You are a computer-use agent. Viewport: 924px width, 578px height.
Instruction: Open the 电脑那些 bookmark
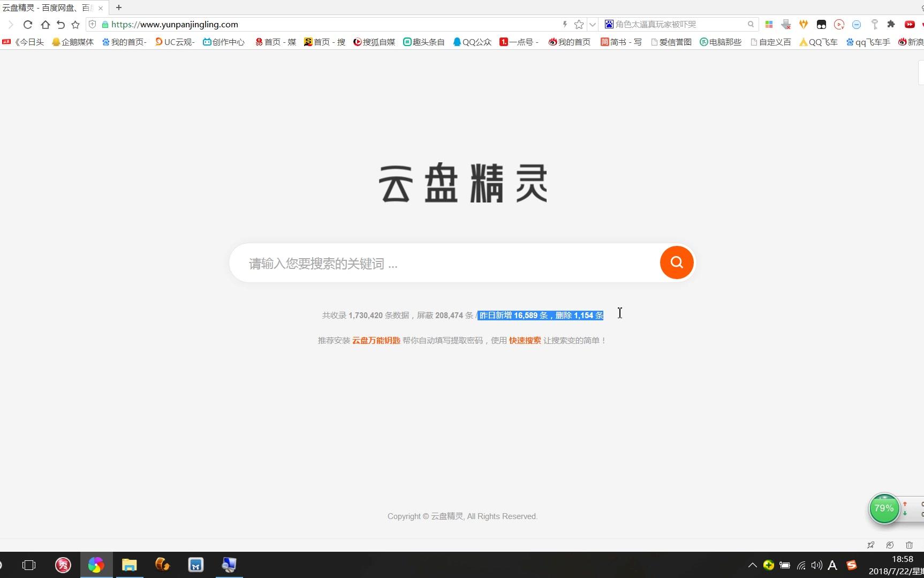pyautogui.click(x=721, y=42)
